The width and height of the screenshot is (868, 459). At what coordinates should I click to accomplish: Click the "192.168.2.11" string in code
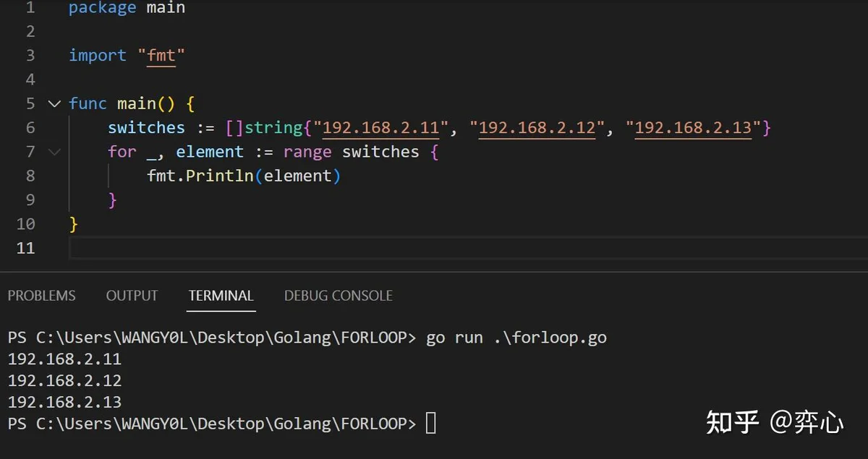click(381, 128)
